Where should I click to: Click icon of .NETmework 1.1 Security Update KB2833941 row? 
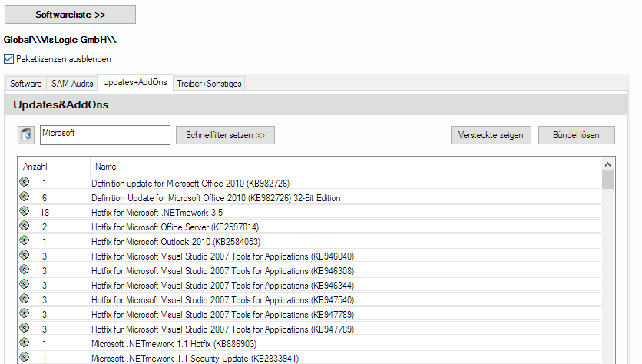[x=24, y=357]
